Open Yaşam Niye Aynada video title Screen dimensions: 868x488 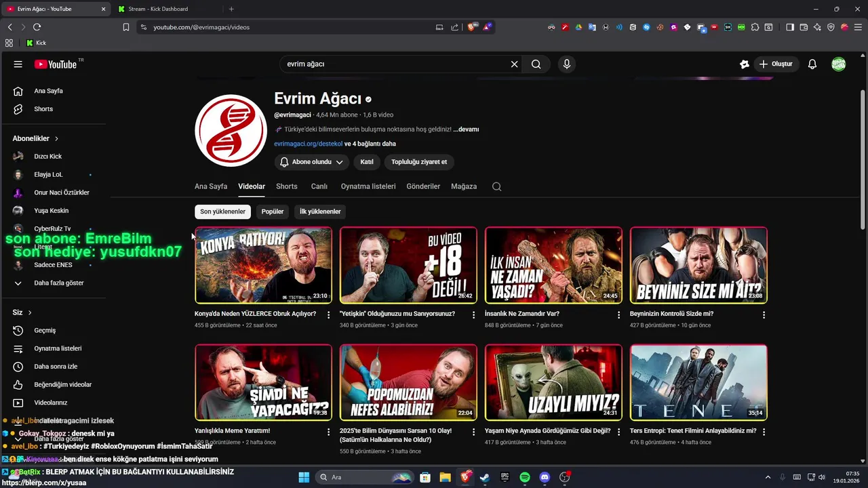coord(547,431)
